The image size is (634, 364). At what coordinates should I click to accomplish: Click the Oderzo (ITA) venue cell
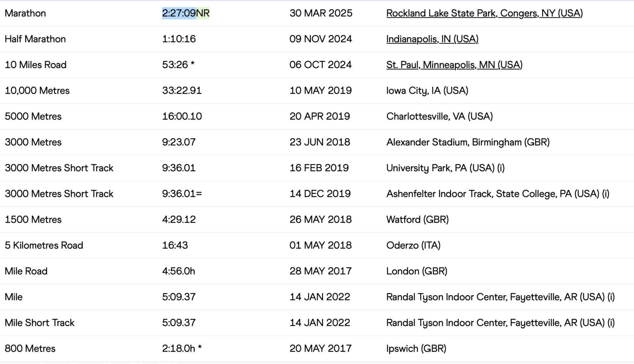(x=413, y=245)
